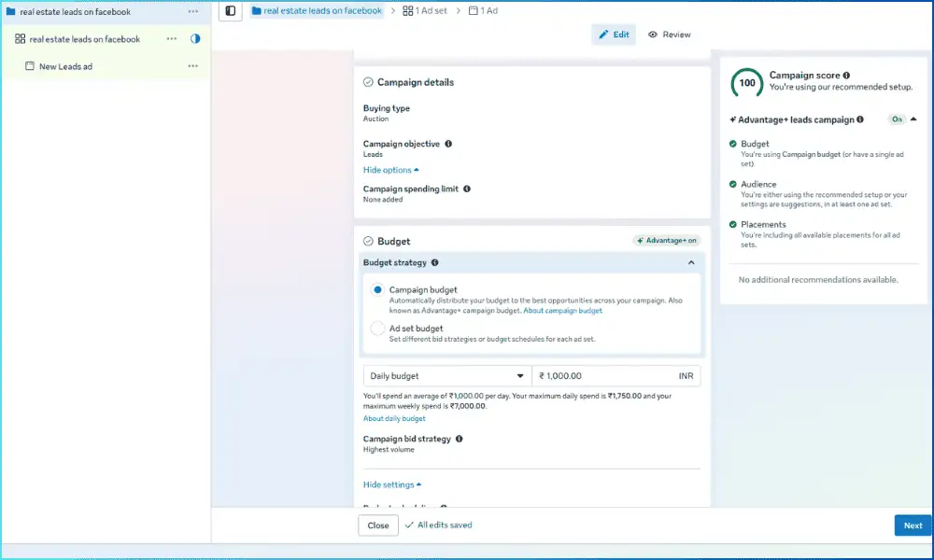This screenshot has height=560, width=934.
Task: Click green check beside Budget recommendation
Action: [x=732, y=144]
